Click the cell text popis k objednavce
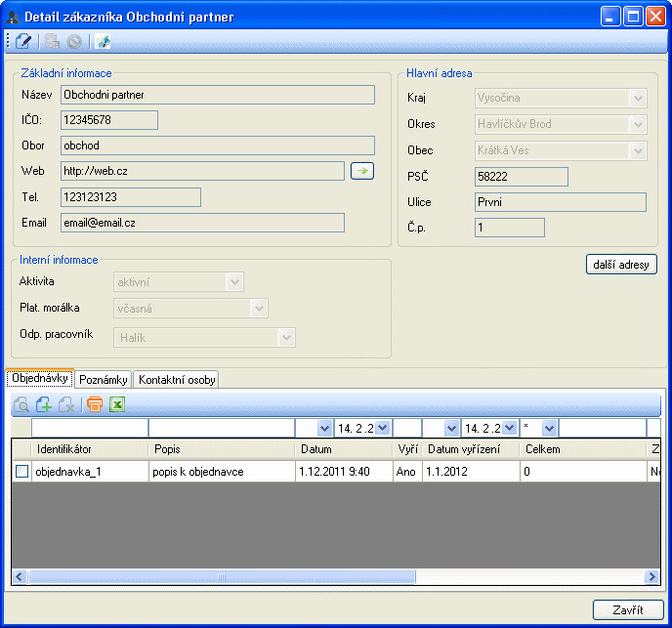672x628 pixels. pos(198,472)
